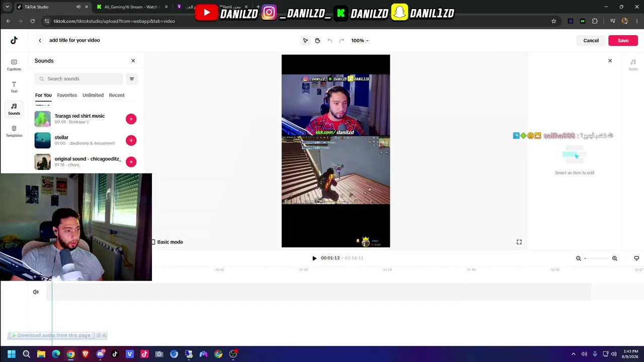Select the Trarags red shirt music thumbnail
Viewport: 644px width, 362px height.
coord(43,119)
